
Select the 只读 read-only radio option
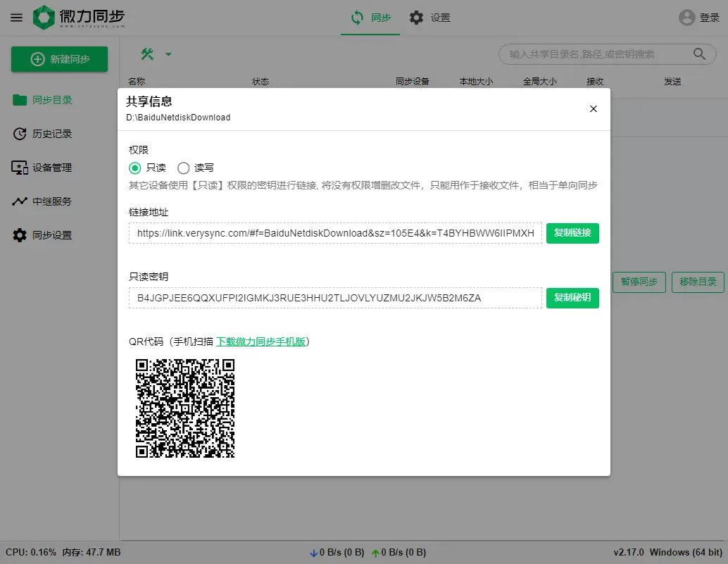135,168
